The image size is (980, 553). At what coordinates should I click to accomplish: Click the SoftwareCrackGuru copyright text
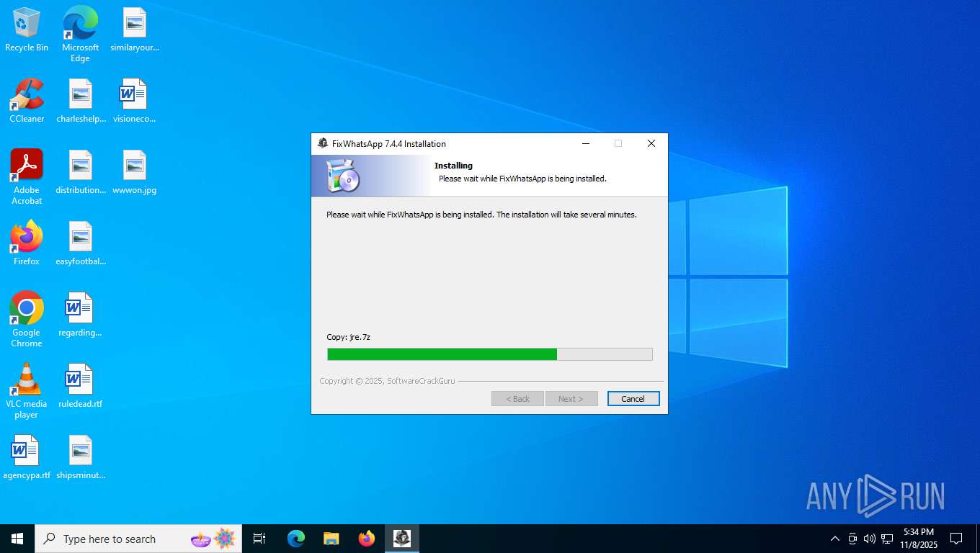pos(387,381)
